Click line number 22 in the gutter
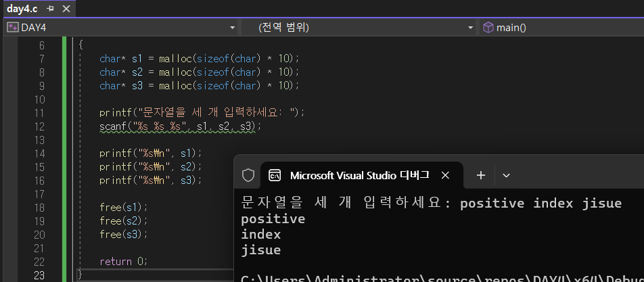644x282 pixels. (39, 262)
